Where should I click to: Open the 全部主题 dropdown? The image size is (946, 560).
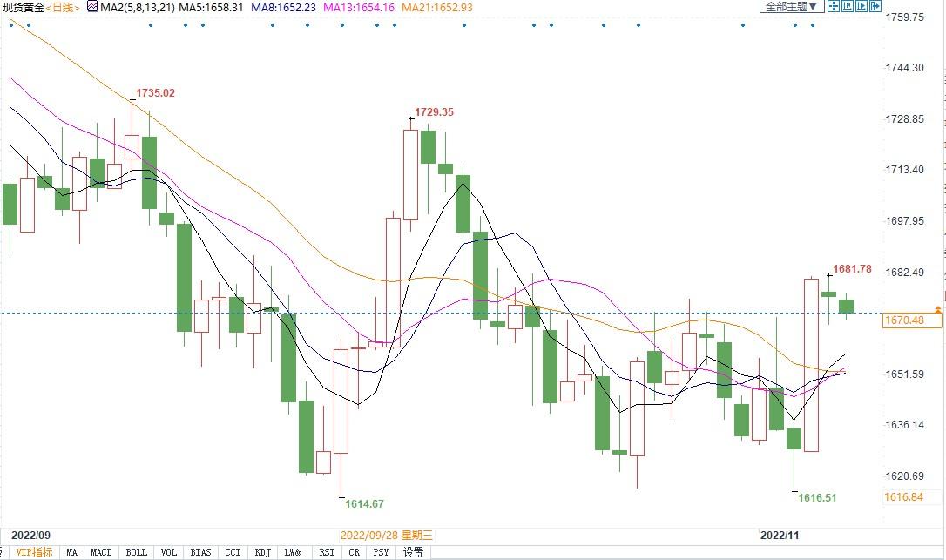tap(791, 6)
